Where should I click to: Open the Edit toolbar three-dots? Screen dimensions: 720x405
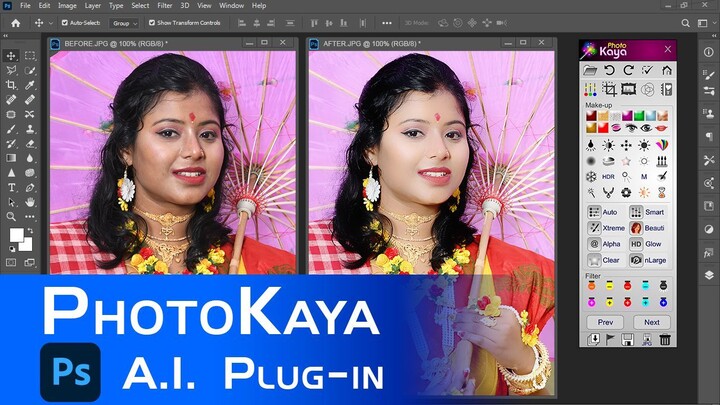pos(30,216)
